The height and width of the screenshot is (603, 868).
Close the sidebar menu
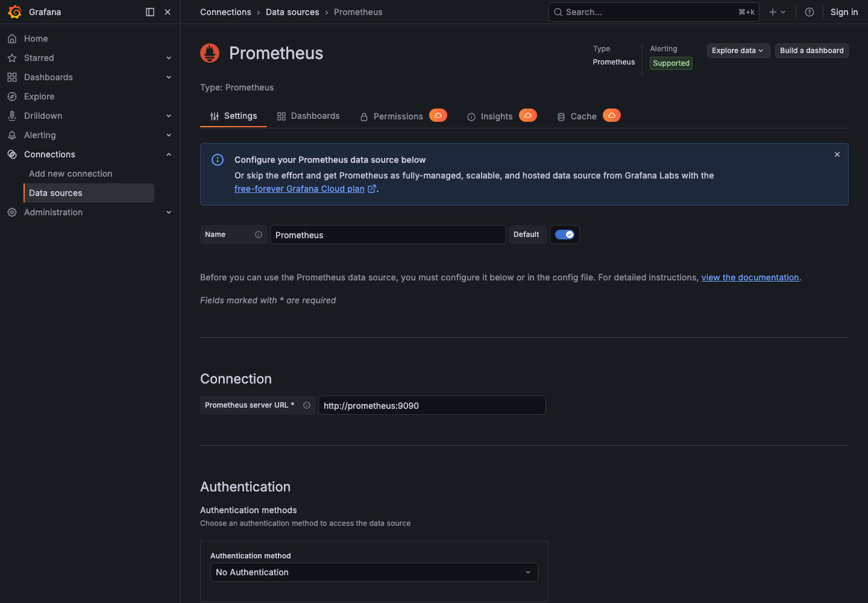tap(168, 12)
